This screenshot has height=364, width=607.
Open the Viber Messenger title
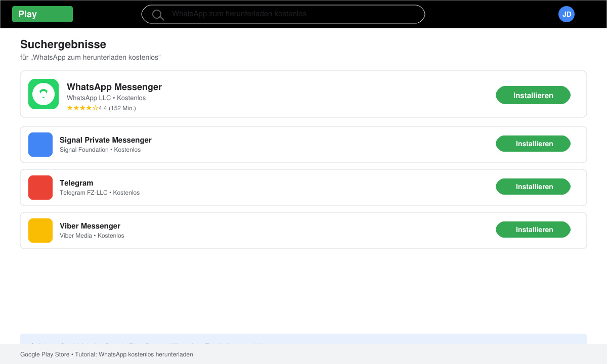pyautogui.click(x=90, y=226)
